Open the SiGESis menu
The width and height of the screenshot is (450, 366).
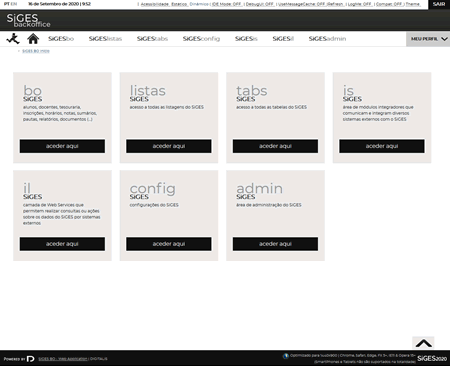coord(246,39)
